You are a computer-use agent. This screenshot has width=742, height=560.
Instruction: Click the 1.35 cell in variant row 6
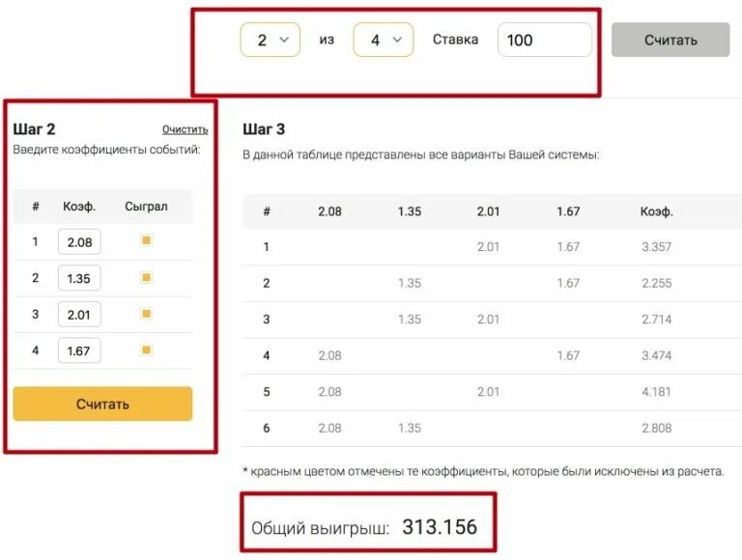coord(410,428)
